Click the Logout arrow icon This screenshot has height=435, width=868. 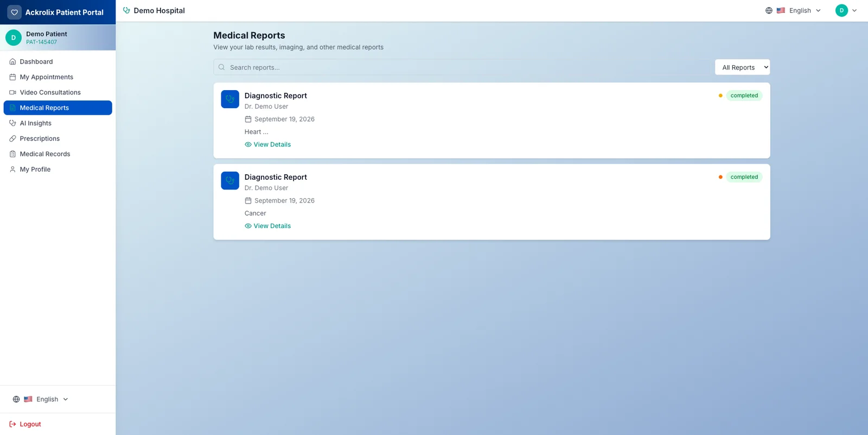point(12,424)
